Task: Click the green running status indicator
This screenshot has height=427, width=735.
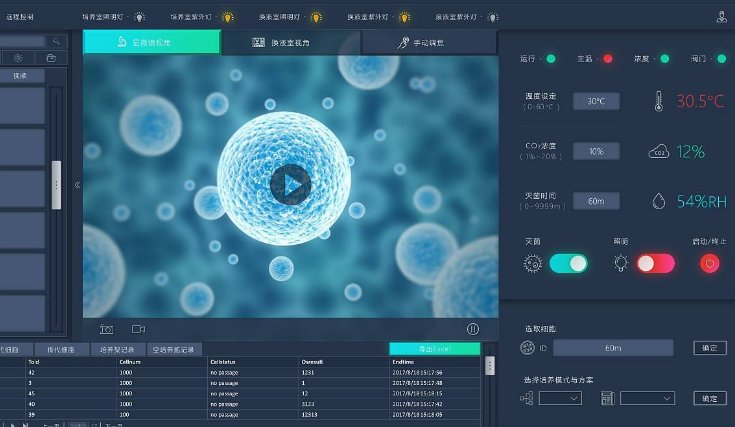Action: click(x=551, y=59)
